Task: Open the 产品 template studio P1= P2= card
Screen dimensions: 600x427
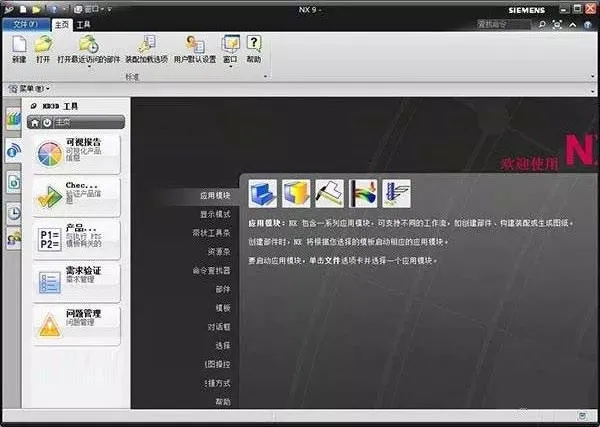Action: (76, 240)
